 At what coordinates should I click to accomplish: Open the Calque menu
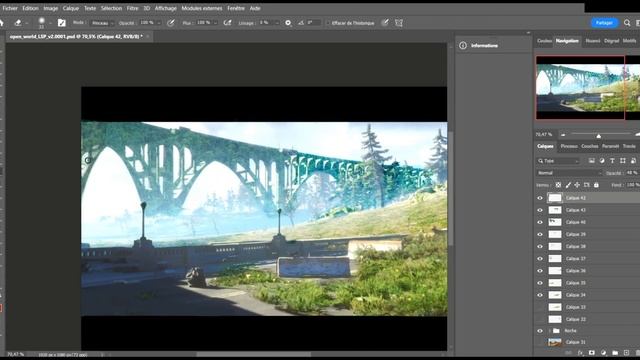coord(71,8)
